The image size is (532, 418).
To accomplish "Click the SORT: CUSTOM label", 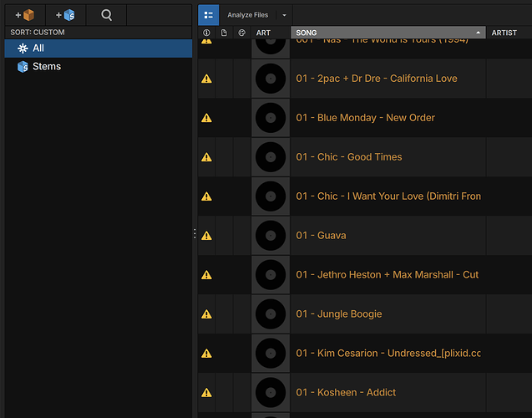I will tap(38, 33).
